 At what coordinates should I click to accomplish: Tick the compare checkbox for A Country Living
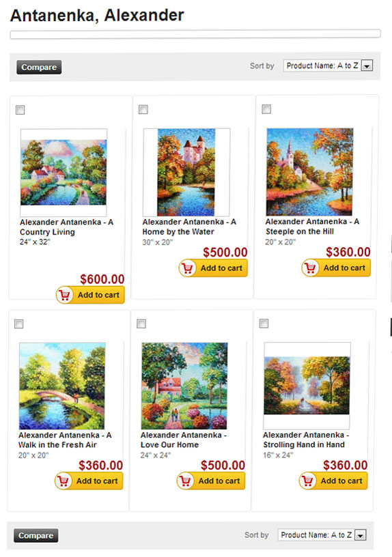pos(20,110)
